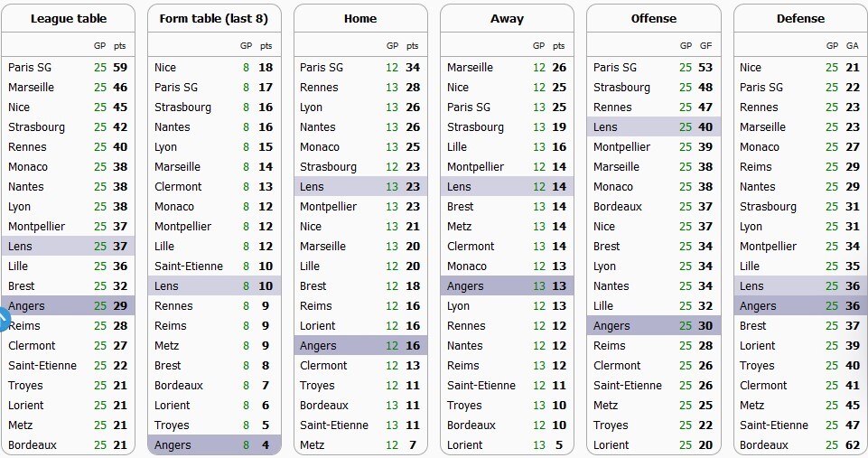
Task: Select Bordeaux in the League table
Action: click(33, 445)
